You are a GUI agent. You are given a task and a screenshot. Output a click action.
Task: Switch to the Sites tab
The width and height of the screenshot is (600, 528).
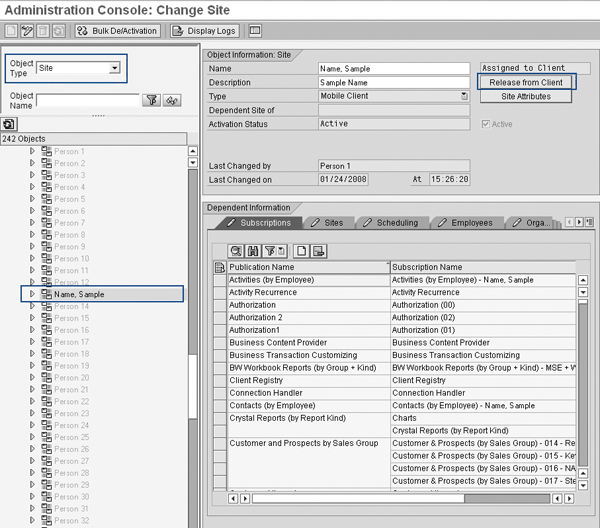click(331, 222)
